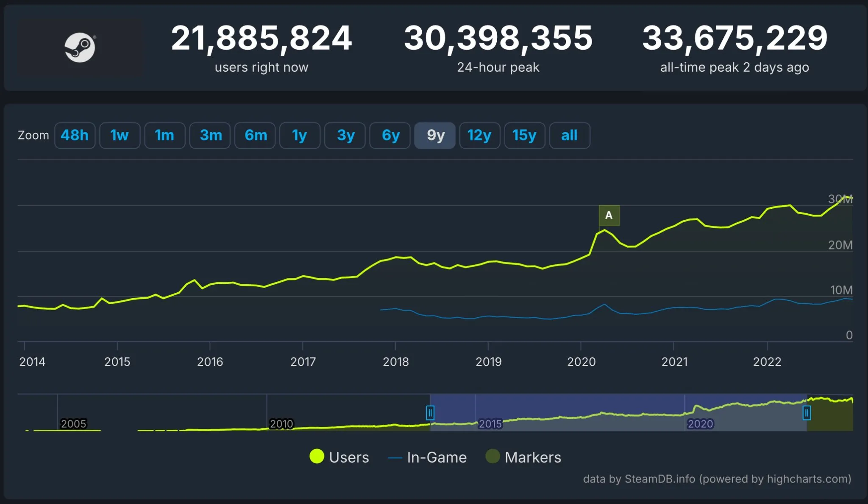Click the 2020 label in the navigator

[x=700, y=423]
